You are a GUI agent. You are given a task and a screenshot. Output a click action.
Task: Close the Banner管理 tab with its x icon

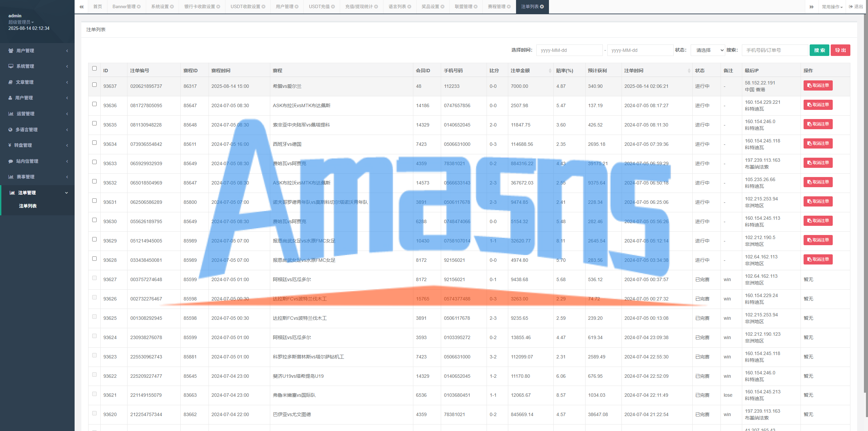139,7
